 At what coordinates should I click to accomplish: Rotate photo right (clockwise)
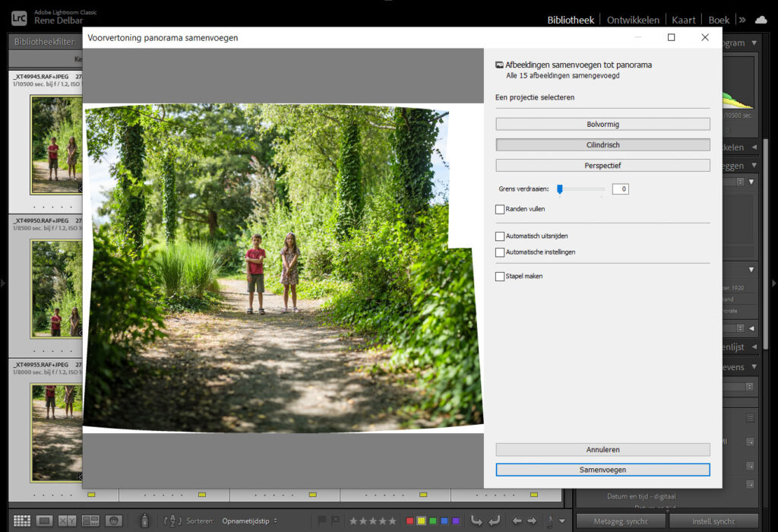494,521
